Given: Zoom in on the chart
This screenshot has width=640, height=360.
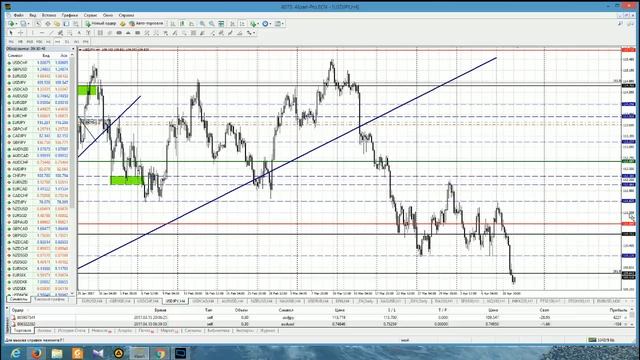Looking at the screenshot, I should point(202,24).
